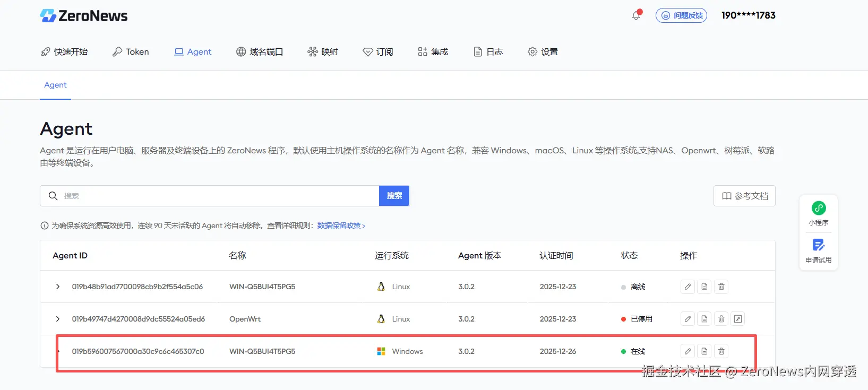Click the 离线 status text
This screenshot has width=868, height=390.
pos(638,287)
